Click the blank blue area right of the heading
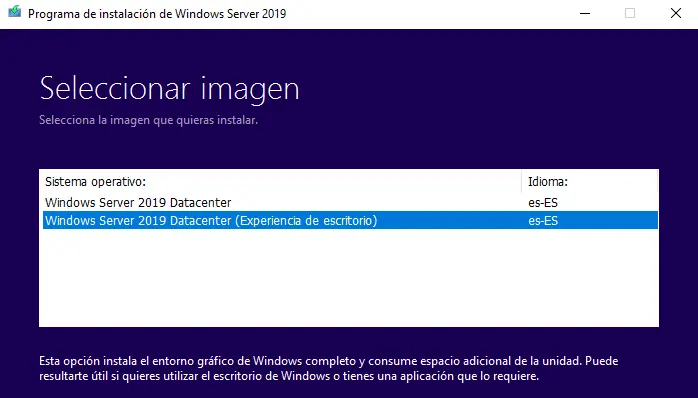 490,89
